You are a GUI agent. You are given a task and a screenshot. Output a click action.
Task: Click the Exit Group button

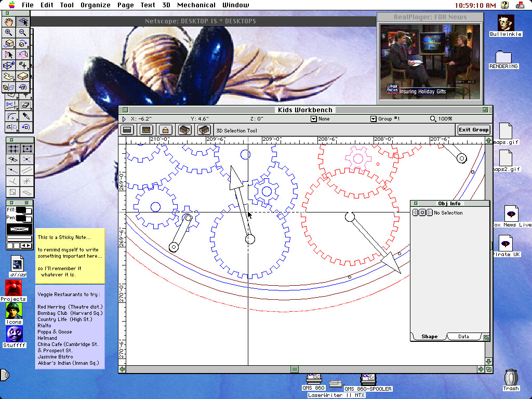473,130
